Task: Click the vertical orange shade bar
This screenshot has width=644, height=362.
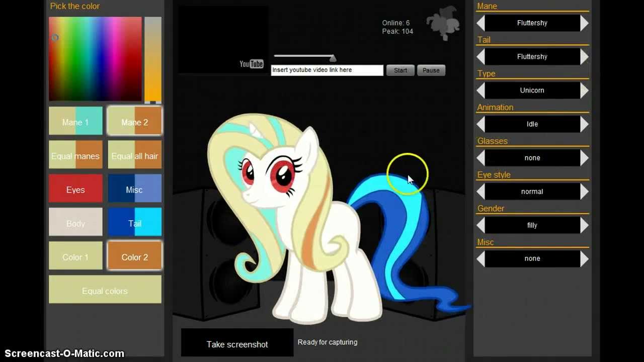Action: (x=153, y=59)
